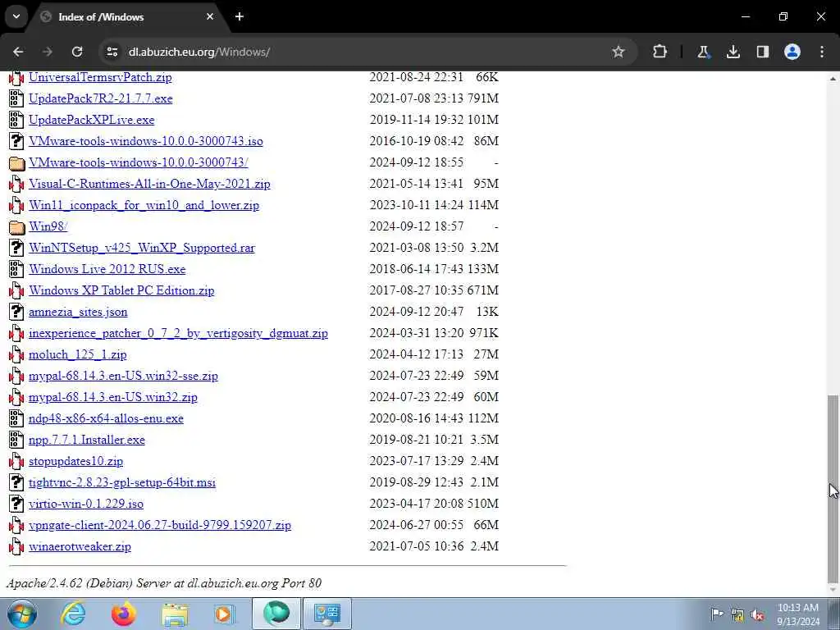Click the Apache server footer text
Viewport: 840px width, 630px height.
[164, 583]
